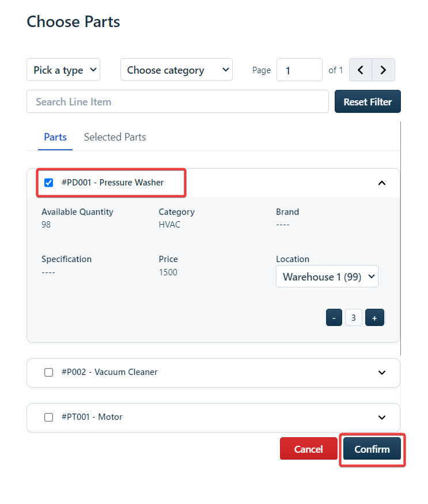Increase quantity with plus button

[x=374, y=318]
